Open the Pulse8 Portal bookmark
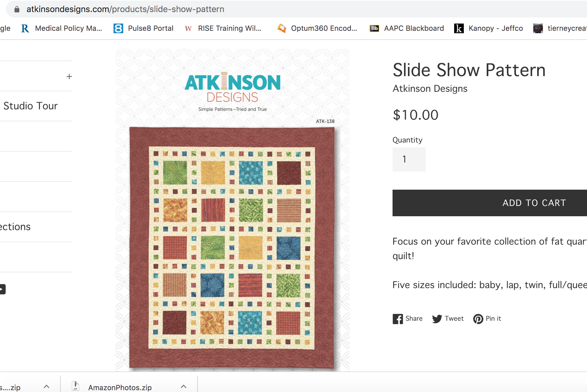This screenshot has height=392, width=587. tap(143, 28)
